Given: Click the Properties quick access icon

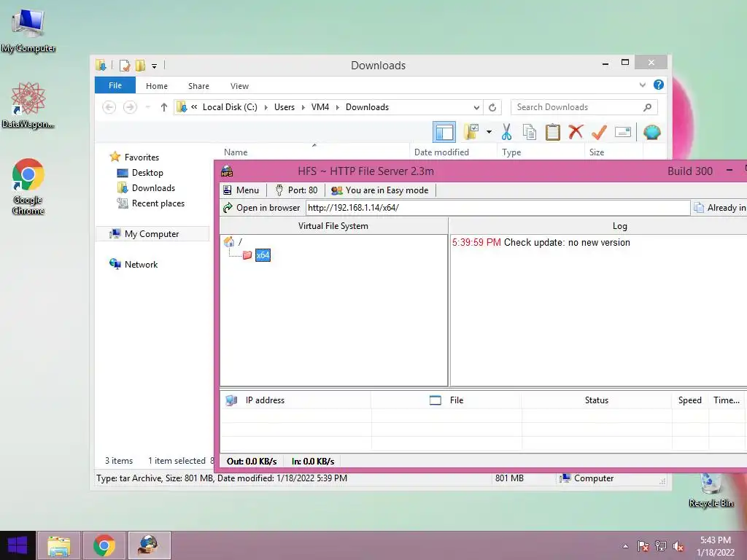Looking at the screenshot, I should pos(125,65).
